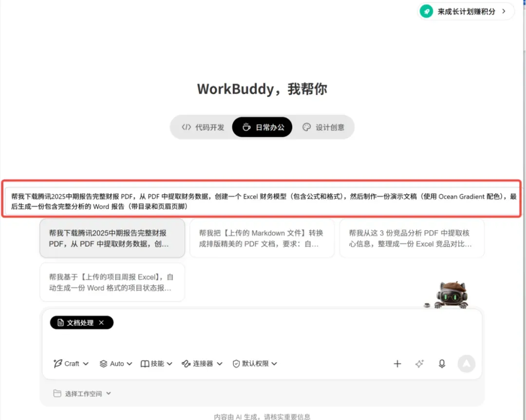Expand the 连接器 connectors dropdown

click(202, 363)
